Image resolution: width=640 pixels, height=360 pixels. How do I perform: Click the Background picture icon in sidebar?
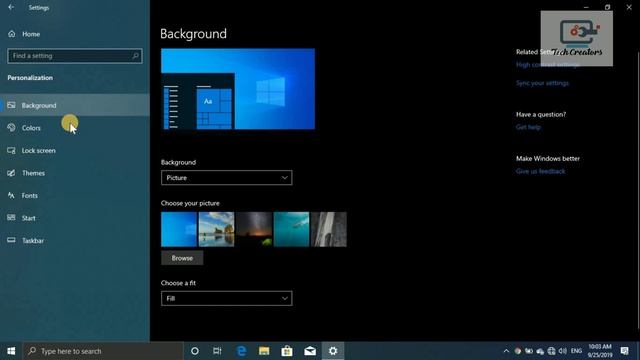(x=11, y=105)
